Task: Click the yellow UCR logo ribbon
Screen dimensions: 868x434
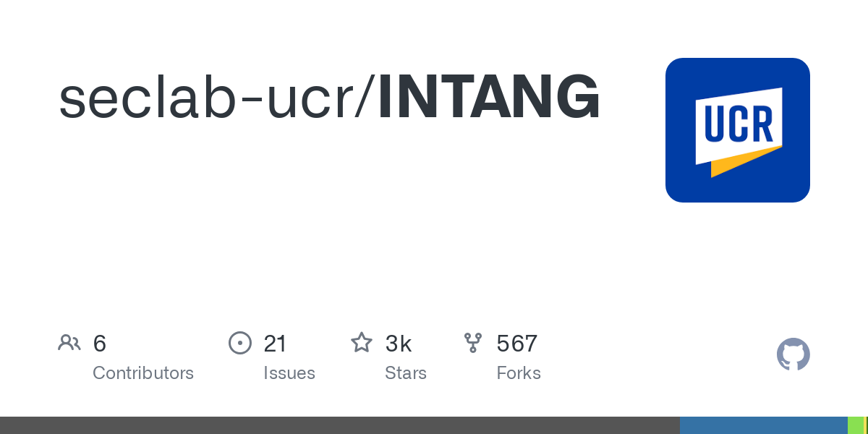Action: pyautogui.click(x=746, y=162)
